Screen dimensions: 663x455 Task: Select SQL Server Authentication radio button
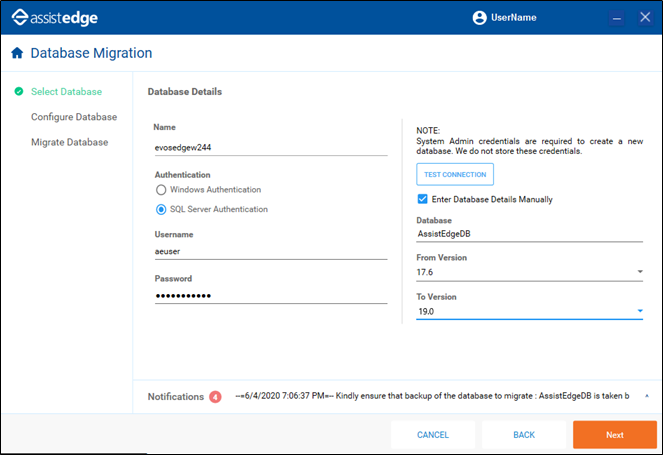pos(161,209)
